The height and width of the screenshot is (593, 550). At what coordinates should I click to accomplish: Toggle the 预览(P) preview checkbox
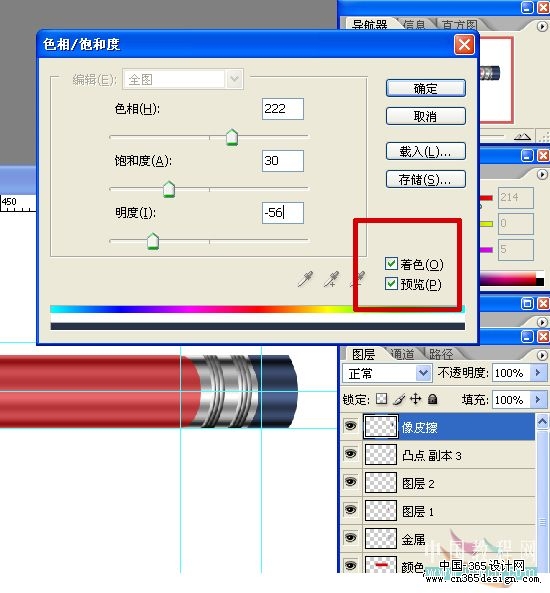[x=391, y=283]
